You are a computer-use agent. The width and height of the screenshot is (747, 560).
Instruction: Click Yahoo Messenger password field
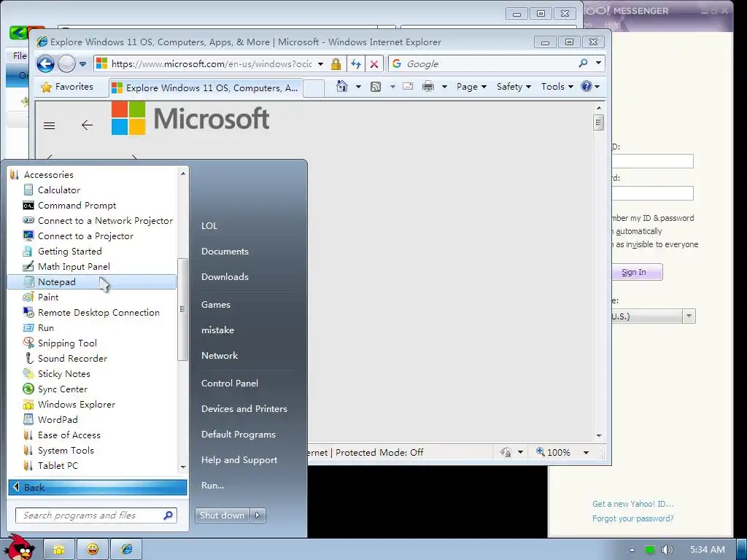[652, 192]
